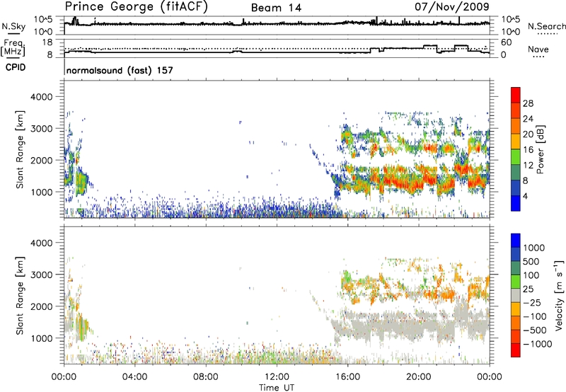Click the "20" label on the power colorbar
Viewport: 566px width, 392px height.
(528, 134)
